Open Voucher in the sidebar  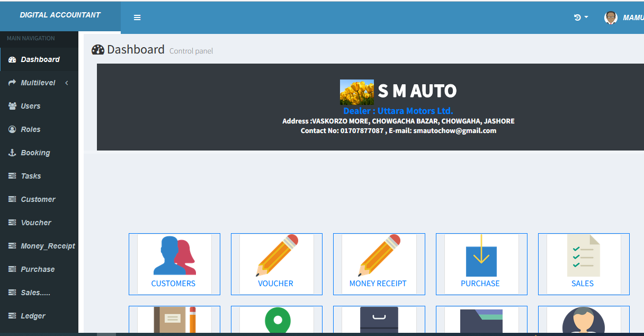(39, 223)
